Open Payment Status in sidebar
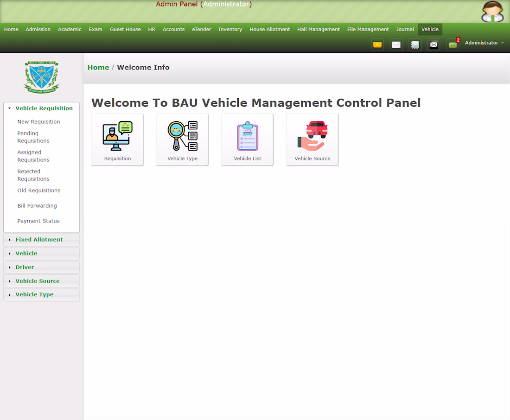510x420 pixels. tap(38, 221)
